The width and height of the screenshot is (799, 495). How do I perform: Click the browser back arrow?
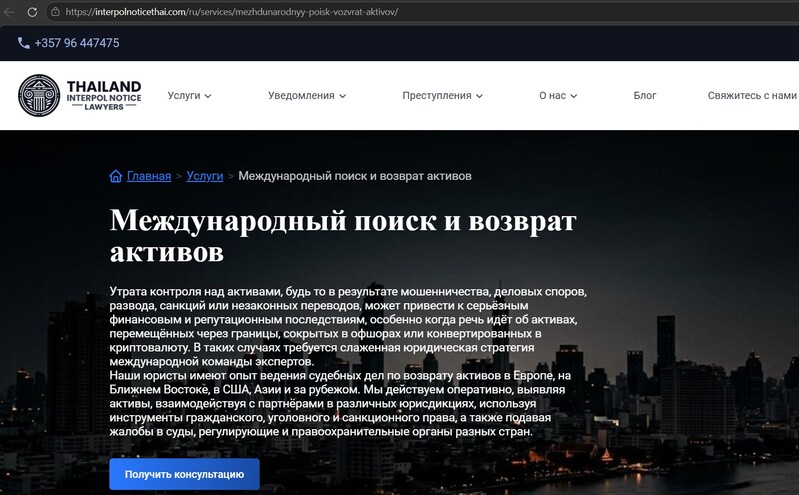(x=9, y=12)
